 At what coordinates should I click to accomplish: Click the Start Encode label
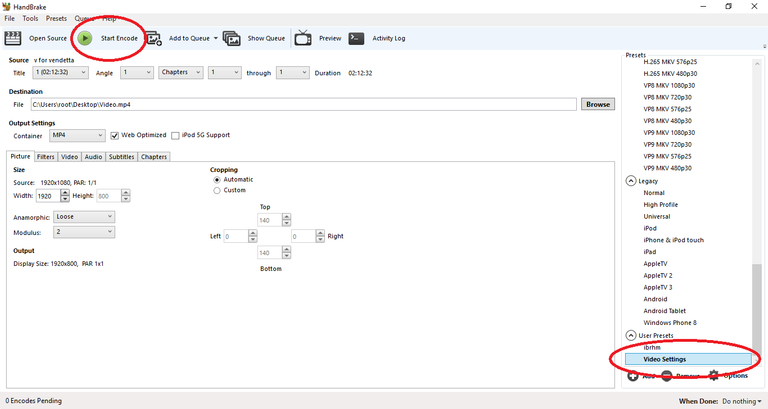pyautogui.click(x=119, y=38)
